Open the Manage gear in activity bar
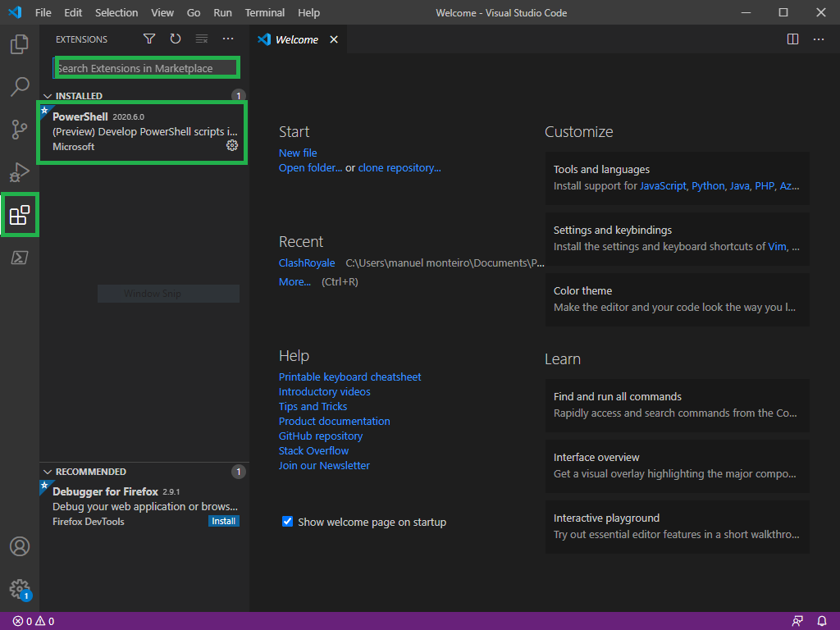 [x=20, y=589]
